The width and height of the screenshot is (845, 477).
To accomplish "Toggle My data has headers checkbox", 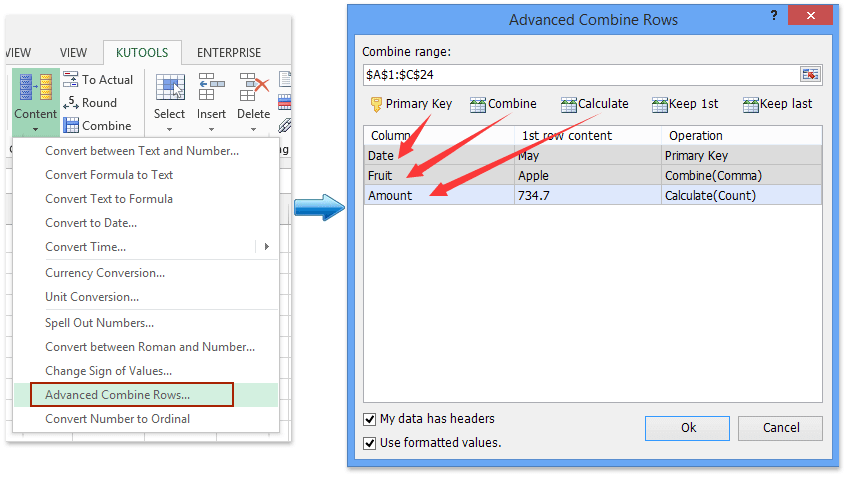I will [370, 419].
